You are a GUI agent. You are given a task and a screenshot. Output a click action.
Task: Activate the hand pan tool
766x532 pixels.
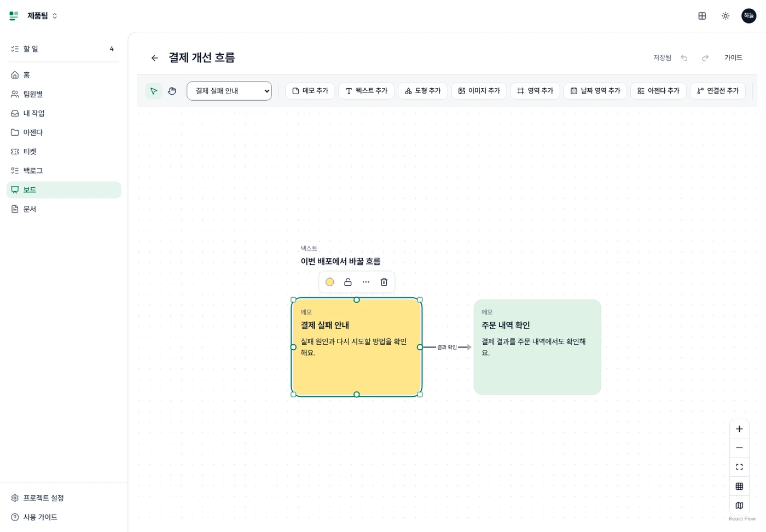172,91
